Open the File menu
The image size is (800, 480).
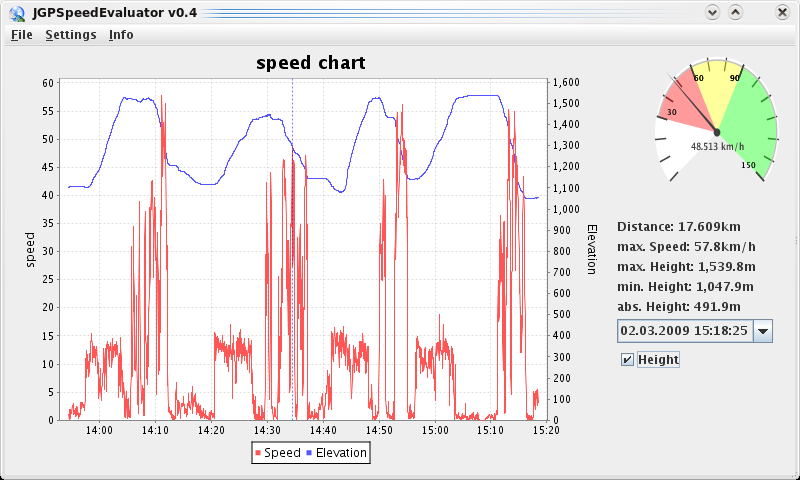[21, 34]
